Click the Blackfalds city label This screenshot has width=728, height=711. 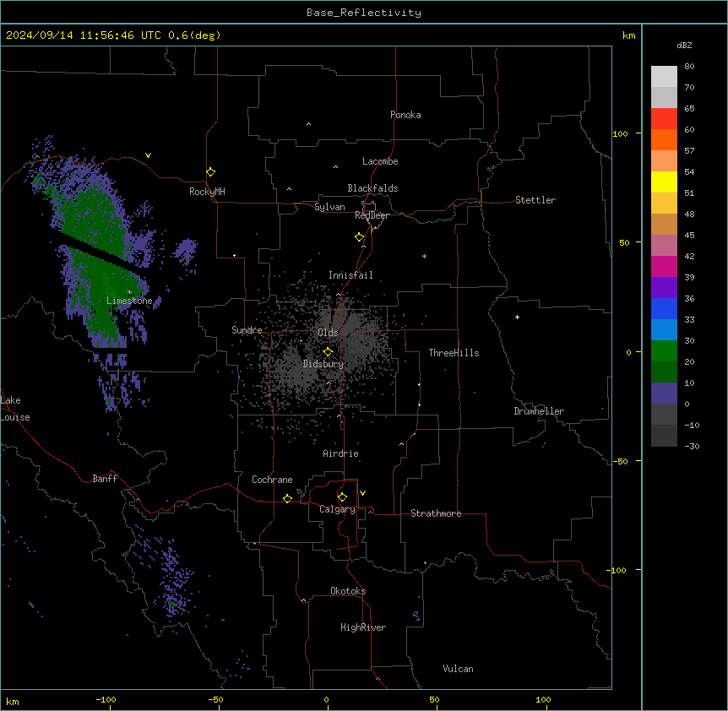372,188
